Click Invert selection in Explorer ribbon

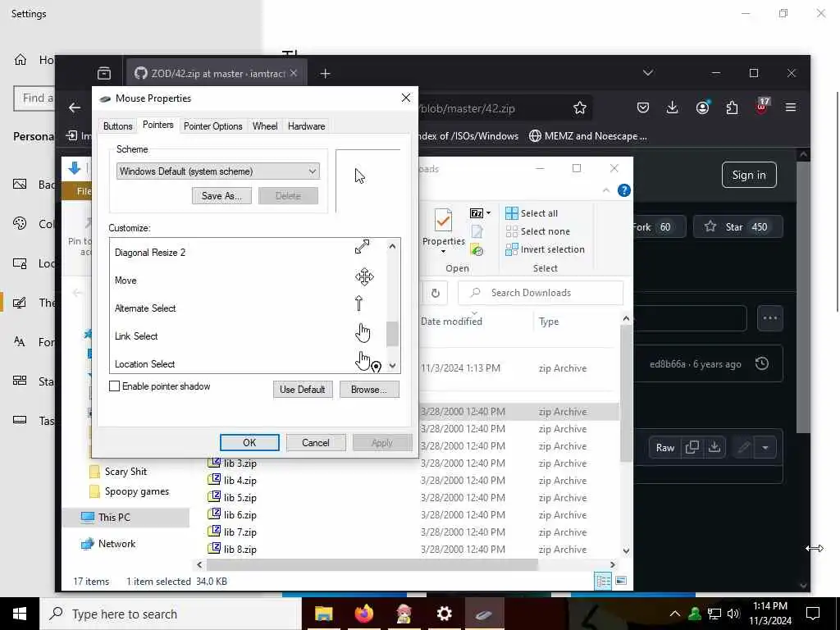tap(545, 249)
